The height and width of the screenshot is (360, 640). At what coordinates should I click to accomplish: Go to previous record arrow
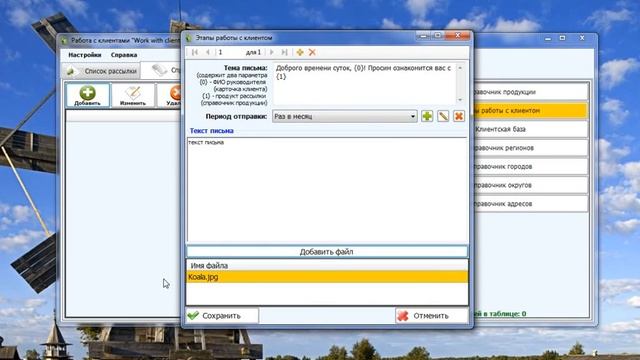pos(208,52)
